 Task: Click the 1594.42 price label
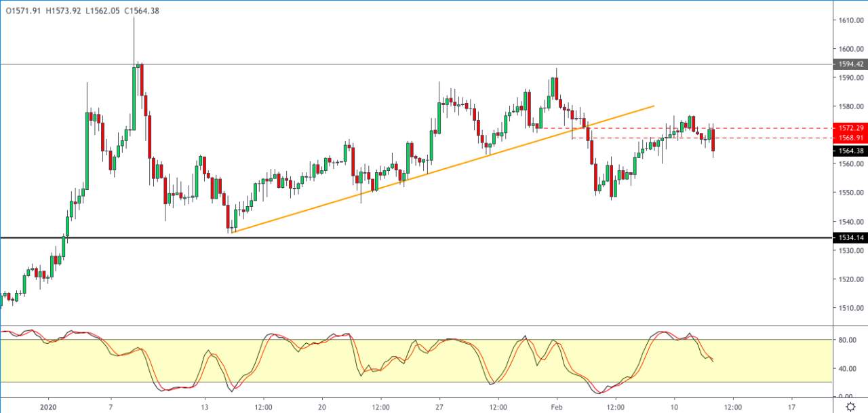click(x=850, y=64)
